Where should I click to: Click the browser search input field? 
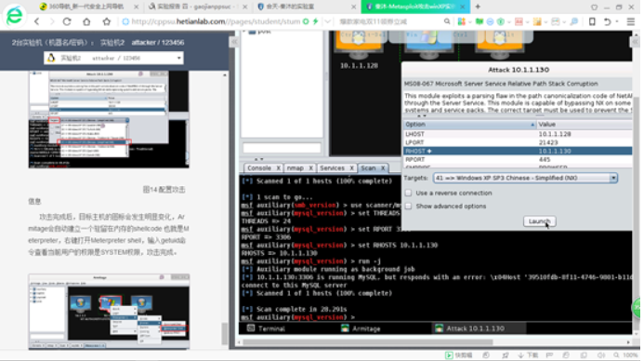(390, 21)
